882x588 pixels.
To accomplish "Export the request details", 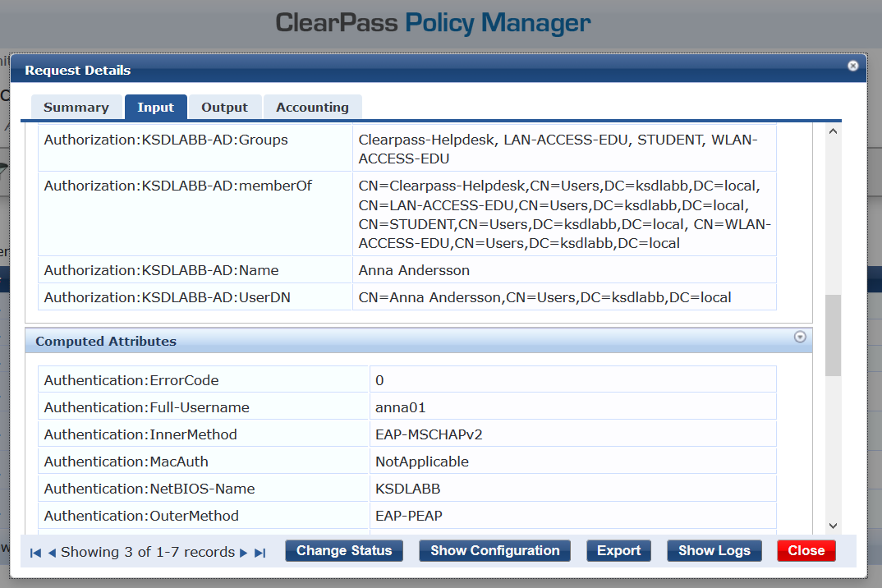I will point(618,551).
